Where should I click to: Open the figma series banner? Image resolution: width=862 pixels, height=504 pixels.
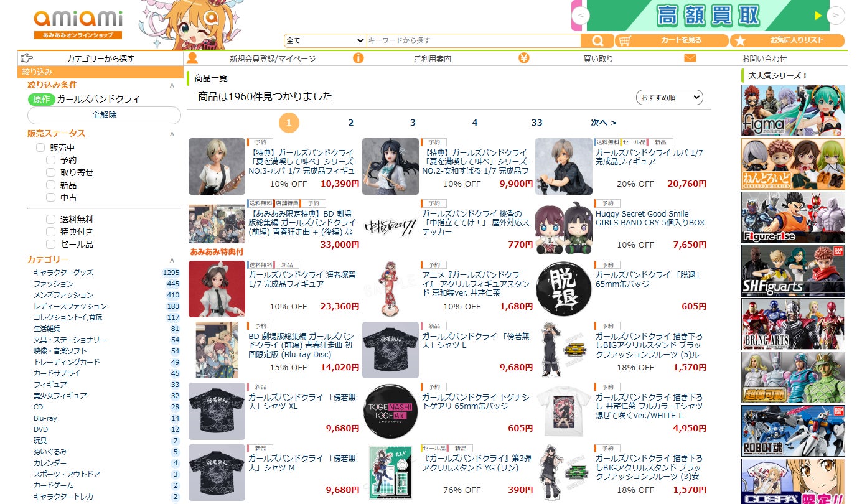[x=793, y=110]
